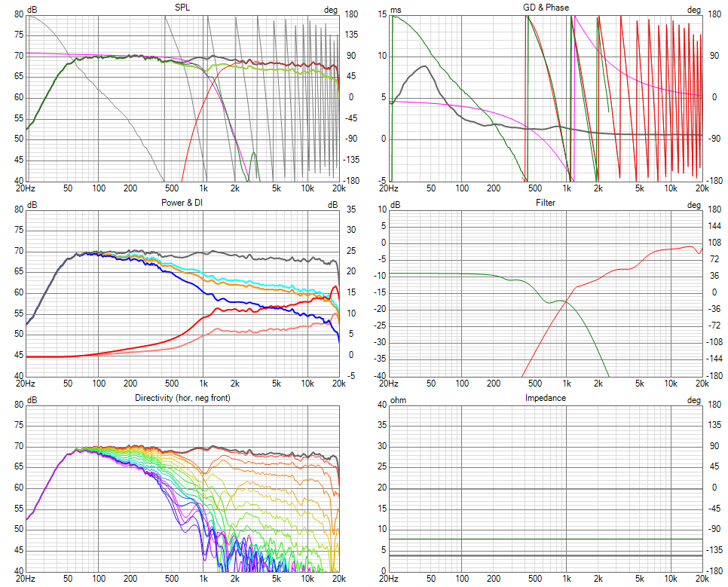Screen dimensions: 728x587
Task: Select the left dB label on Power & DI chart
Action: pos(32,205)
